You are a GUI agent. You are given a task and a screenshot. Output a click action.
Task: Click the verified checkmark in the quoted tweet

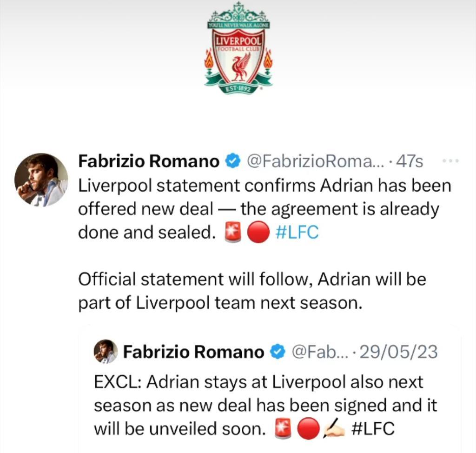[x=277, y=352]
